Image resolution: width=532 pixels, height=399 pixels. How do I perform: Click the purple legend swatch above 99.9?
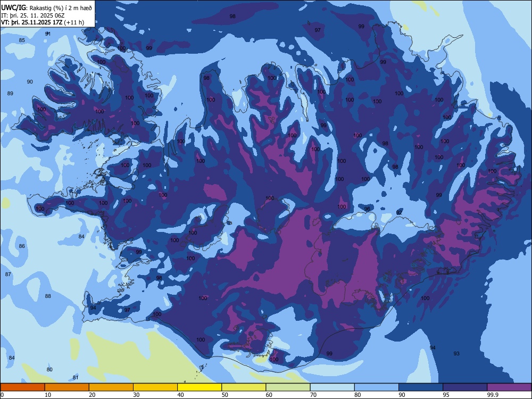click(509, 387)
